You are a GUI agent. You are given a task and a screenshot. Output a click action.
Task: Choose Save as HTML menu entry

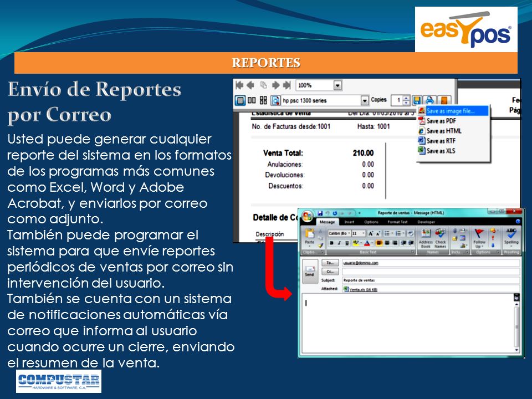(453, 131)
